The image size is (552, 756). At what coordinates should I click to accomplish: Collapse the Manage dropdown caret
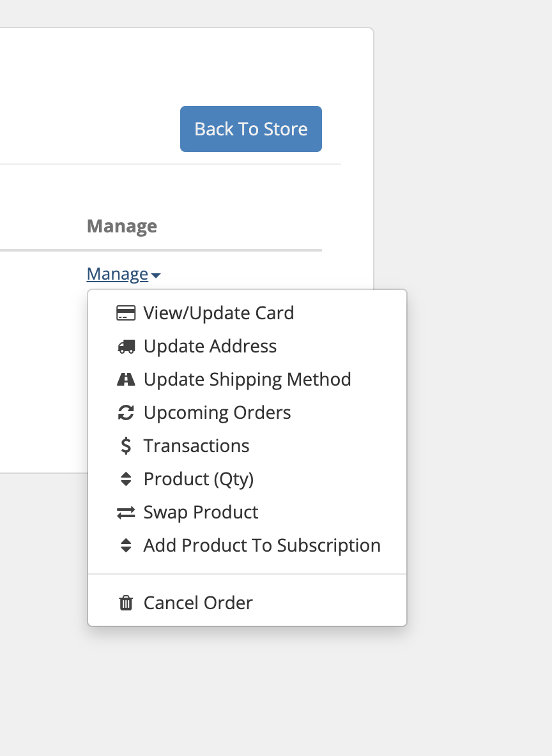[157, 275]
